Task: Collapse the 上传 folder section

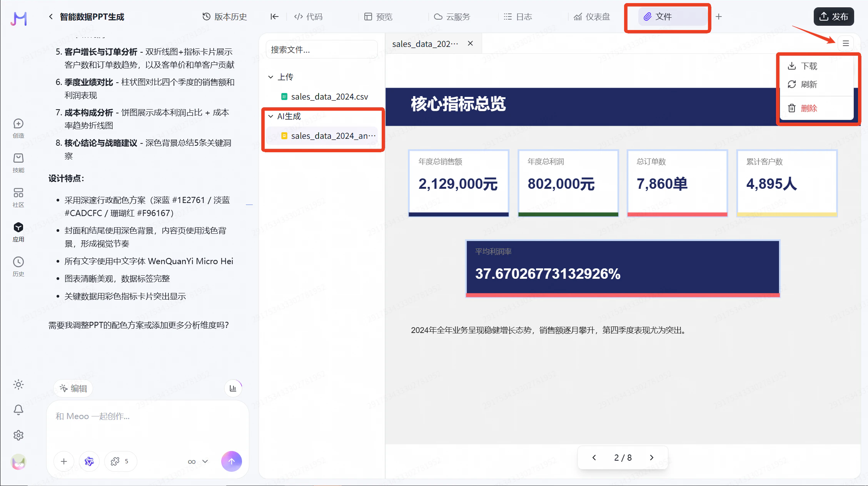Action: point(271,77)
